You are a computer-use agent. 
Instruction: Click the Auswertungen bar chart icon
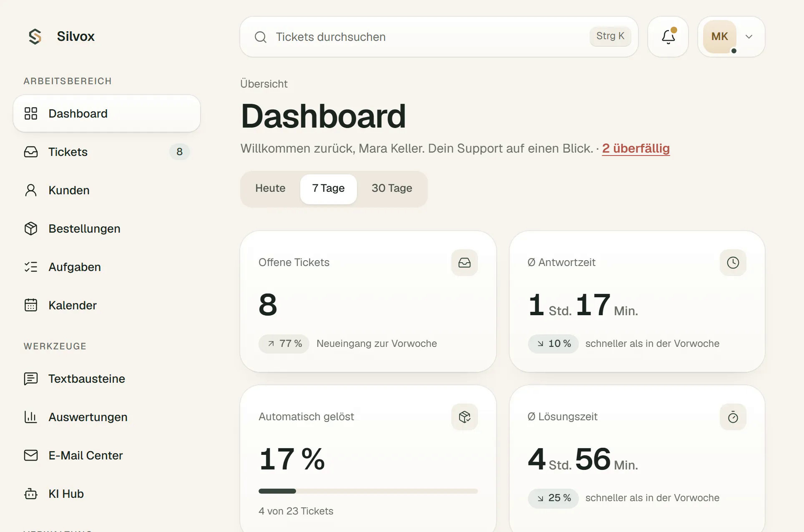31,417
